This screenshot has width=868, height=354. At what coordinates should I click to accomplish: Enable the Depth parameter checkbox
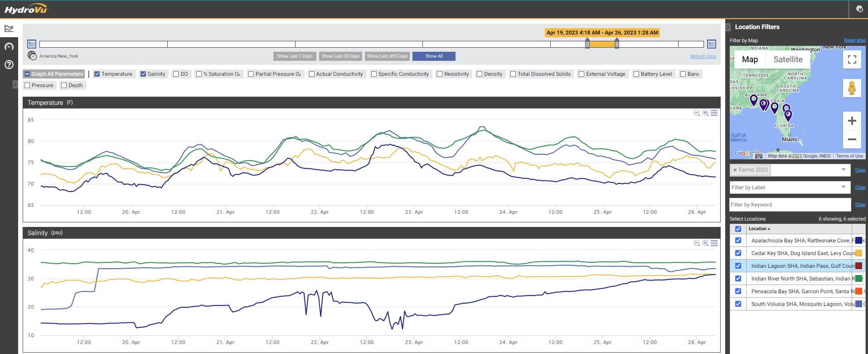coord(64,85)
